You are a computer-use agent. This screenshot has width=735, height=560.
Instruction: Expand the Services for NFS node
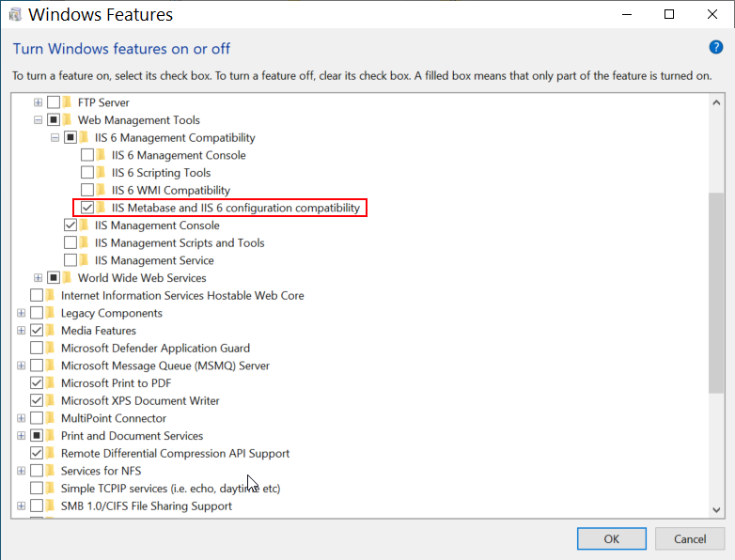(21, 471)
